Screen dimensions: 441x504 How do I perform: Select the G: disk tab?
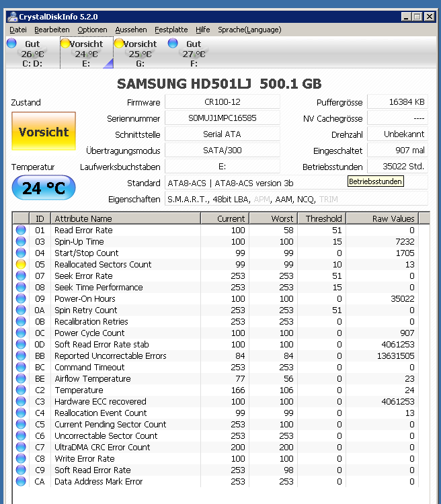coord(140,52)
